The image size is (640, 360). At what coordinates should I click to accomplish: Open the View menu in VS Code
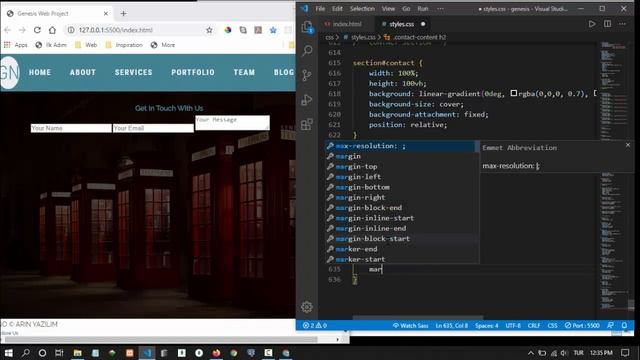coord(388,9)
